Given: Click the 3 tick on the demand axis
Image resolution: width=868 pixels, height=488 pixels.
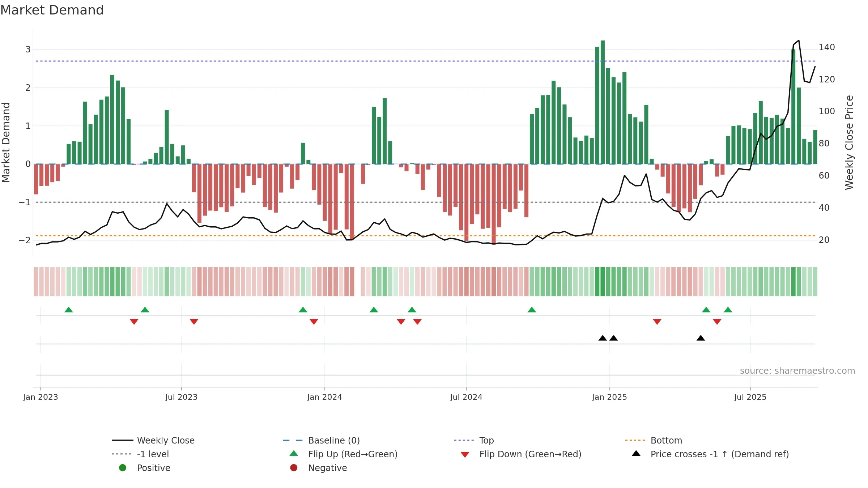Looking at the screenshot, I should [x=28, y=50].
